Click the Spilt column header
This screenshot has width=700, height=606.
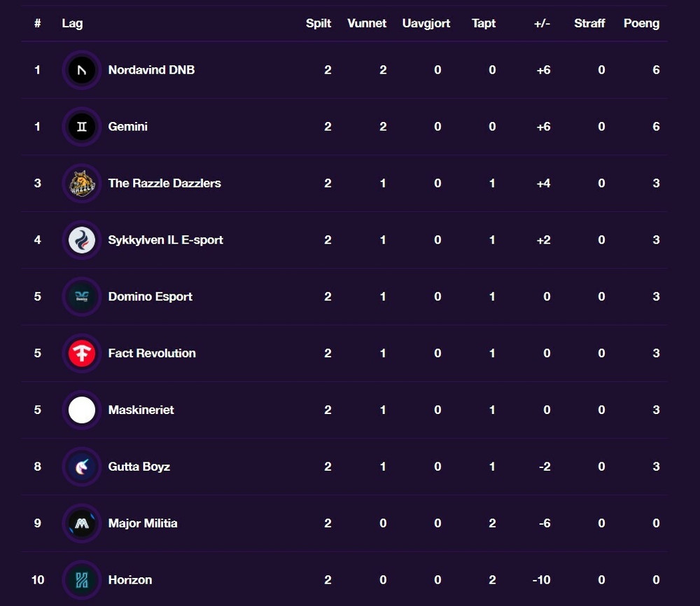tap(318, 24)
